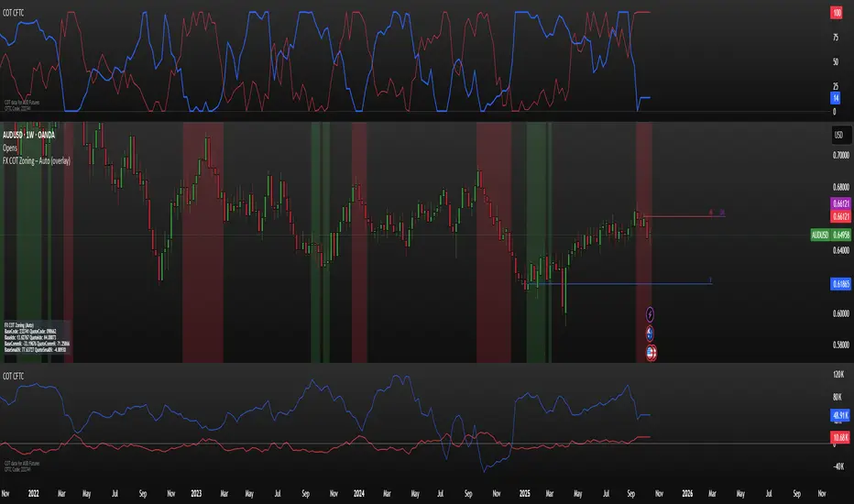Select the blue horizontal line at 0.61865
The image size is (854, 504).
(623, 284)
